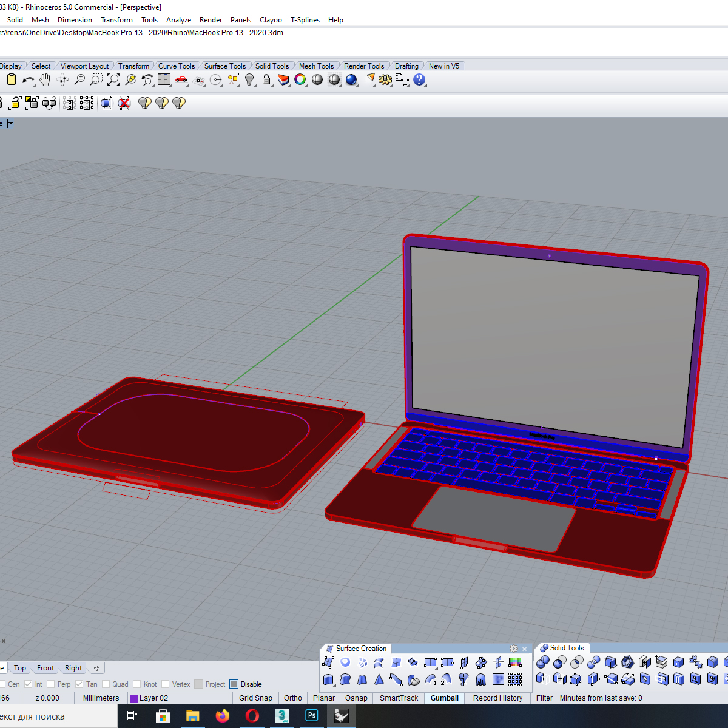This screenshot has height=728, width=728.
Task: Enable the Perp osnap checkbox
Action: point(51,684)
